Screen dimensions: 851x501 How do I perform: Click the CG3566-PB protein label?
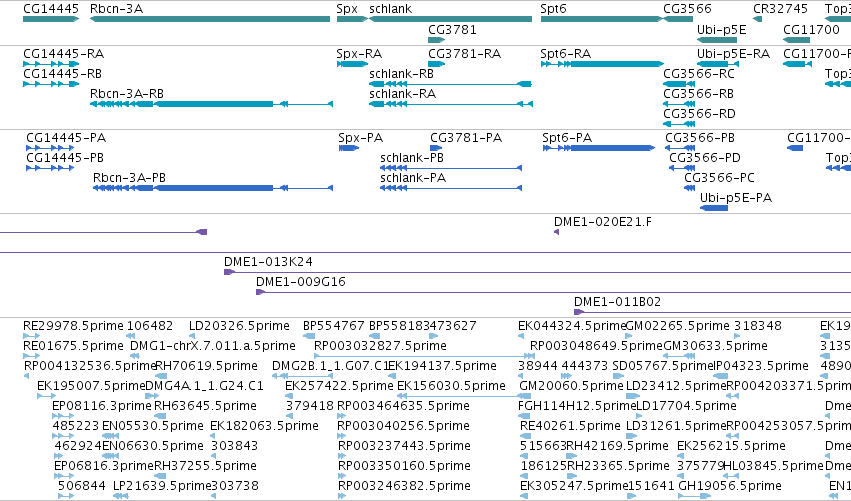700,138
